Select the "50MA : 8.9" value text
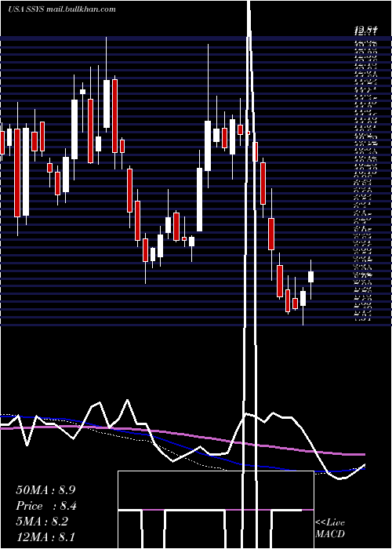This screenshot has width=392, height=549. (45, 490)
